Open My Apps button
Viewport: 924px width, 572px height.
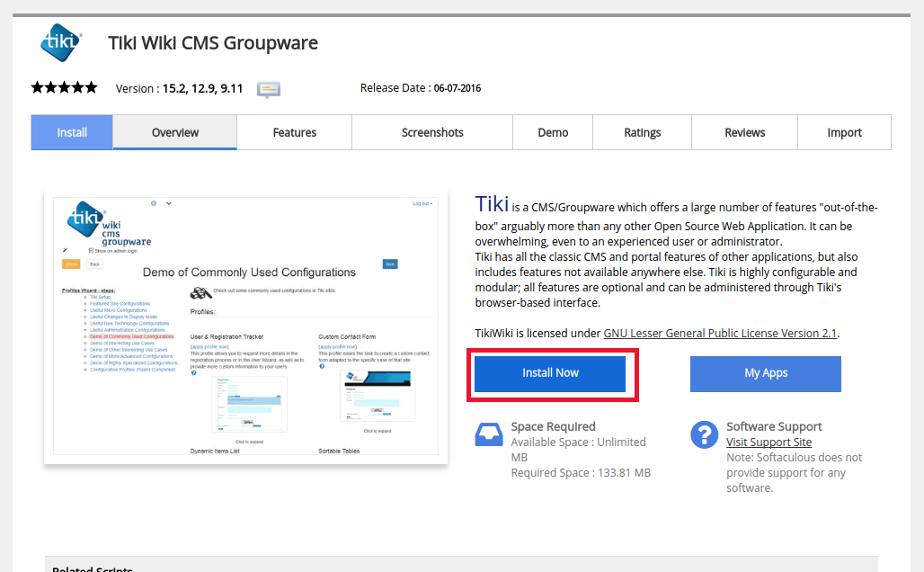[766, 373]
